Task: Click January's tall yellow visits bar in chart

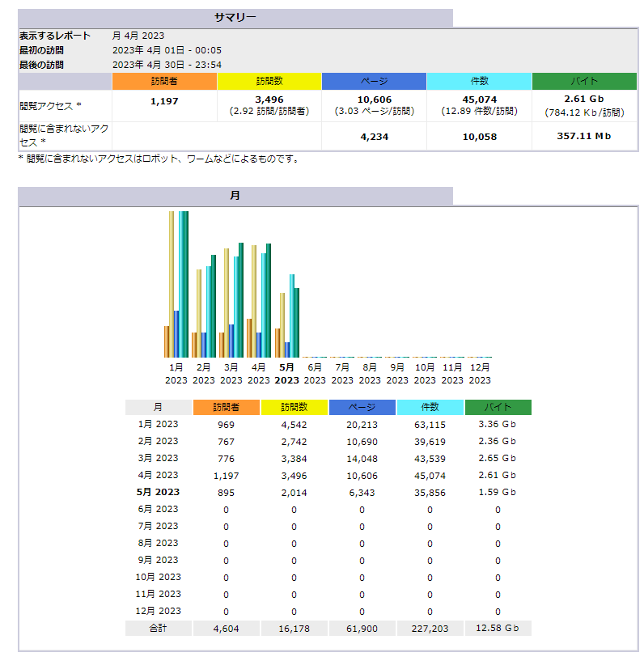Action: coord(172,283)
